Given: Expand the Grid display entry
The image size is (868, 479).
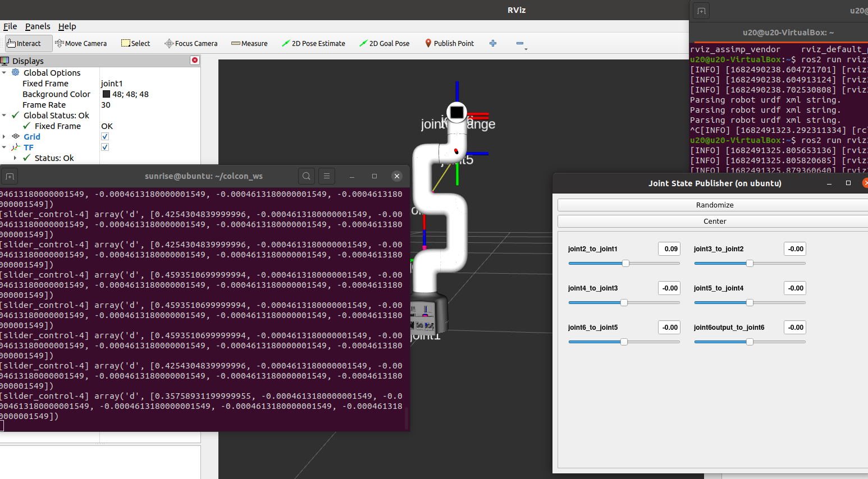Looking at the screenshot, I should pyautogui.click(x=4, y=137).
